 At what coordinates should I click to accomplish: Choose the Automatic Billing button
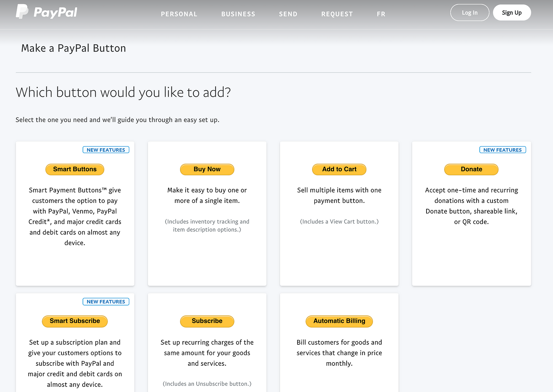coord(339,321)
